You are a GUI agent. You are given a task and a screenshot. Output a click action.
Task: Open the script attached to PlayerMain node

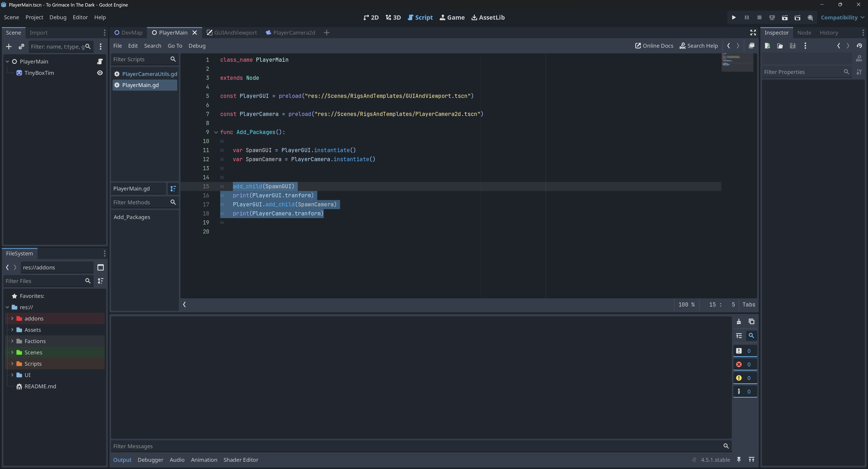tap(100, 61)
